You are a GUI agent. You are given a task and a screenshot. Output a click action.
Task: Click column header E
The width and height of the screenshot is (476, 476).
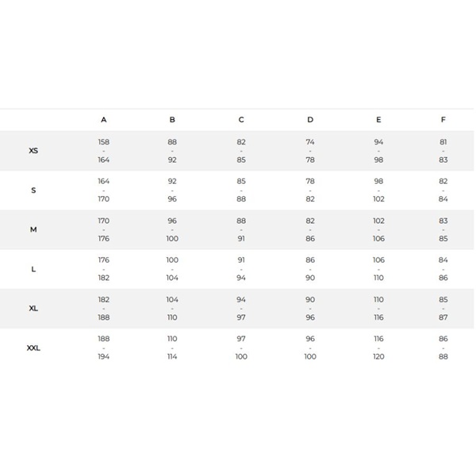point(378,120)
